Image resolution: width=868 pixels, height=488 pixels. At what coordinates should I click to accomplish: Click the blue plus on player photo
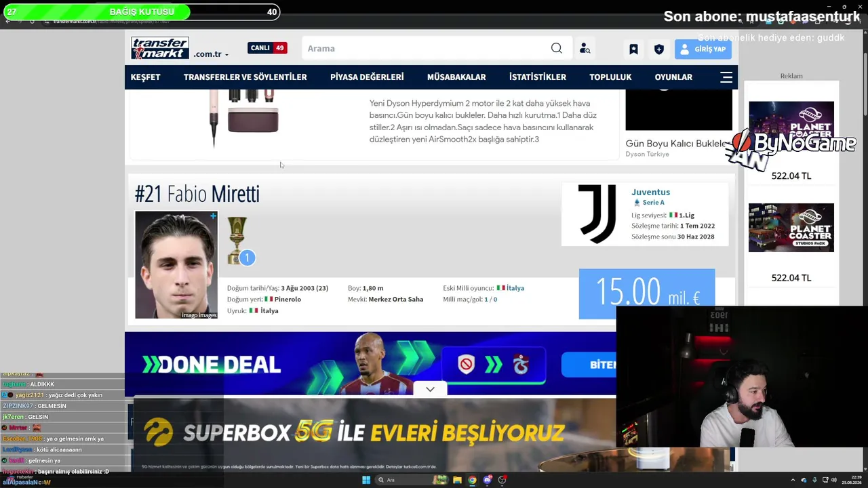(x=213, y=216)
